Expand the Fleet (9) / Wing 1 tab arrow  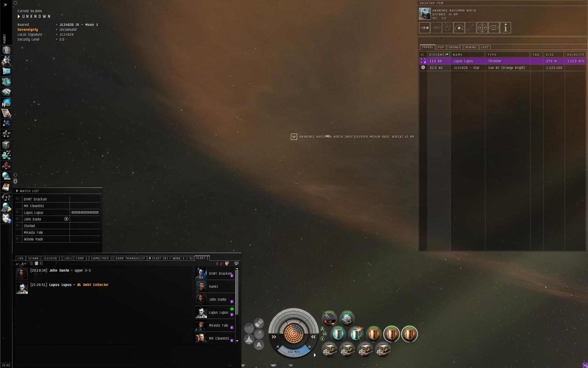[150, 258]
